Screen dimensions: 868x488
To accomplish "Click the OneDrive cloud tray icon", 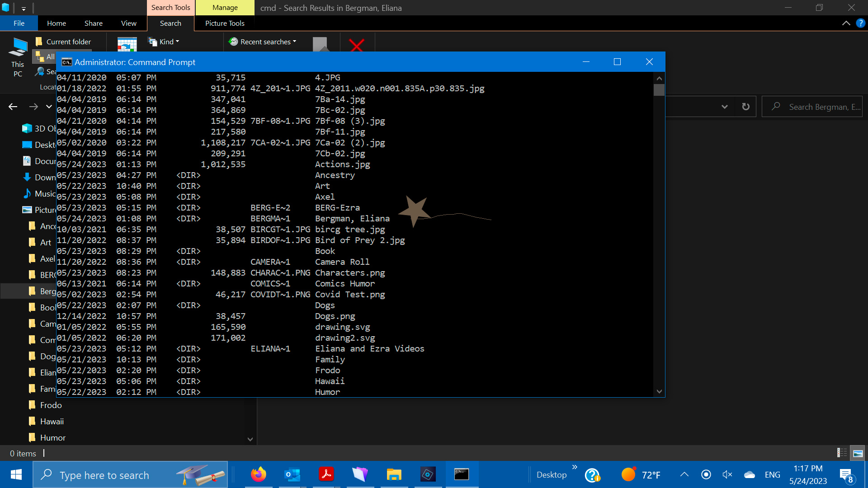I will click(749, 474).
